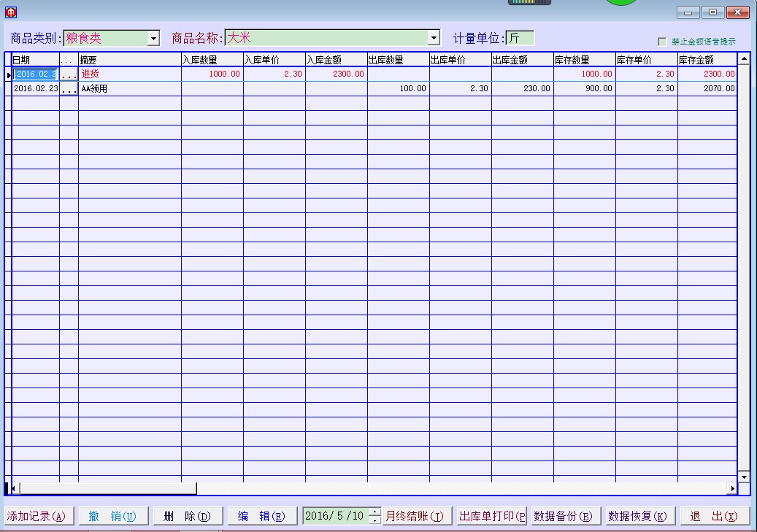The image size is (757, 532).
Task: Increase the date with the up spinner arrow
Action: pyautogui.click(x=374, y=512)
